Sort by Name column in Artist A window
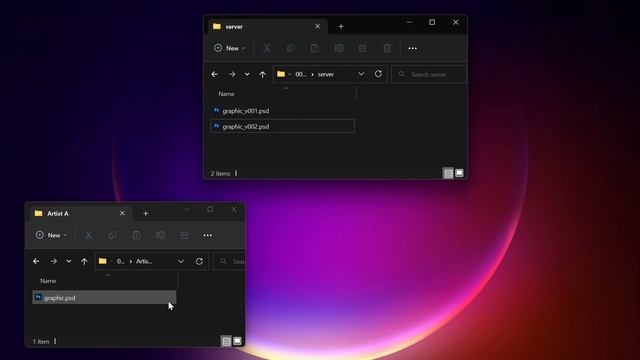This screenshot has height=360, width=640. [48, 281]
